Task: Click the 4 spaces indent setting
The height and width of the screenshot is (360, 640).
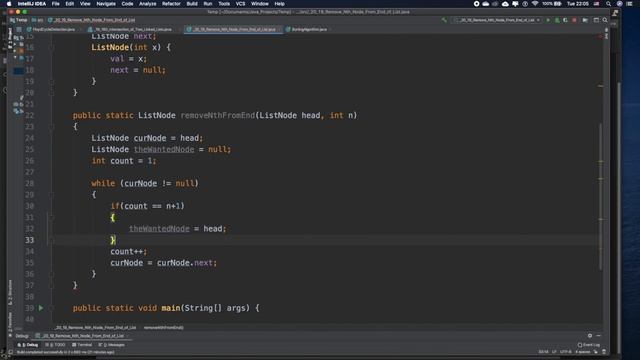Action: pyautogui.click(x=582, y=351)
